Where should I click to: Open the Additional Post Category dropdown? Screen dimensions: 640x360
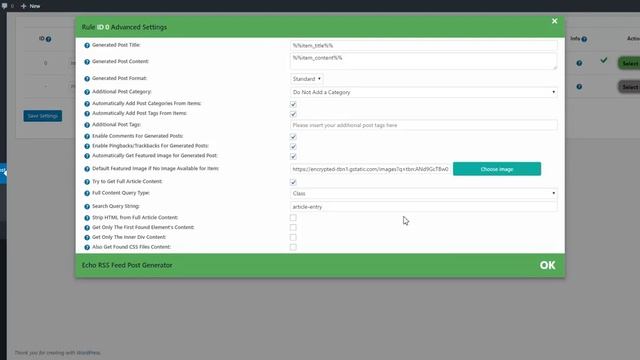424,92
